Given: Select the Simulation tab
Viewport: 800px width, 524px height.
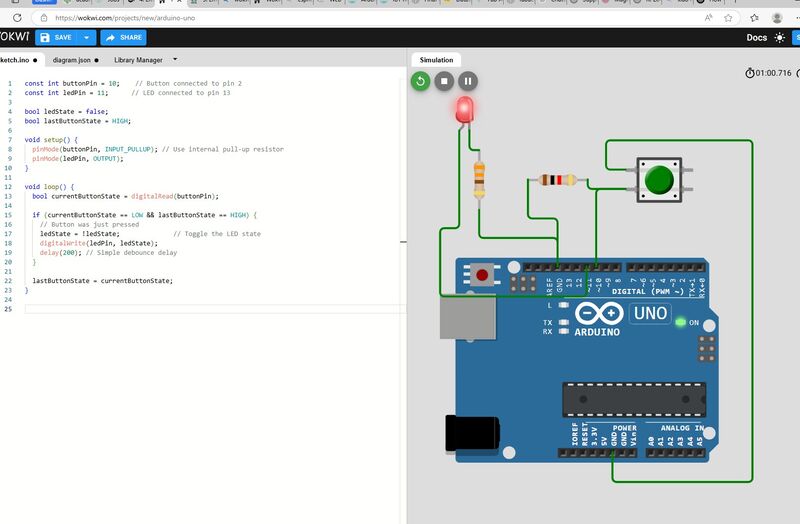Looking at the screenshot, I should (x=436, y=60).
